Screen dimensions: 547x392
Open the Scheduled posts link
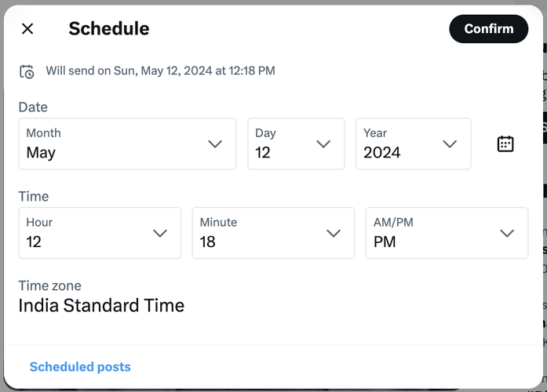pos(80,367)
